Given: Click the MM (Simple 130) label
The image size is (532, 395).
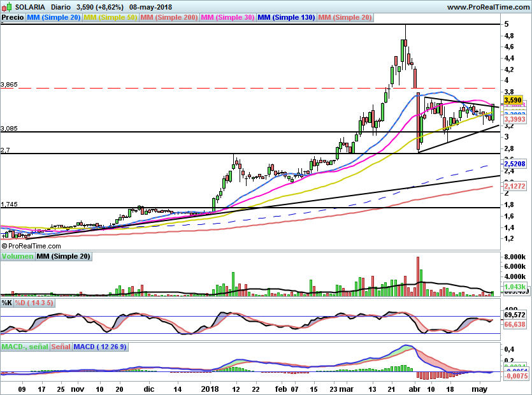Looking at the screenshot, I should pyautogui.click(x=286, y=17).
